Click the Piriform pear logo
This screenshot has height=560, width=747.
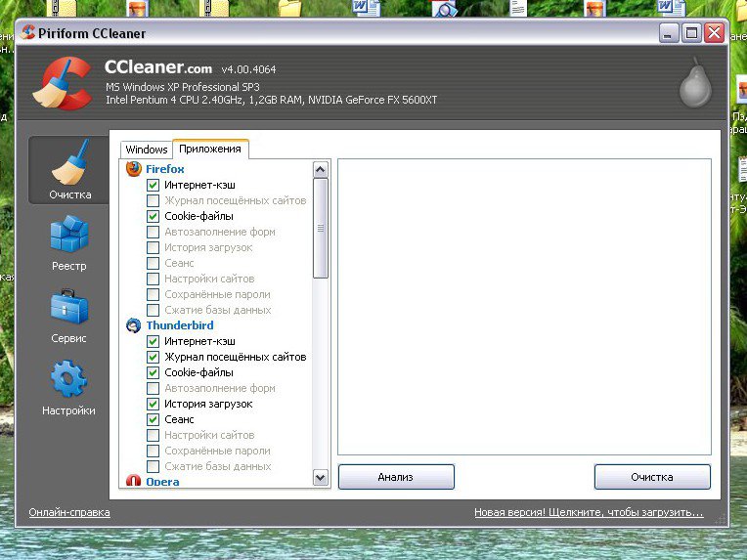click(693, 85)
